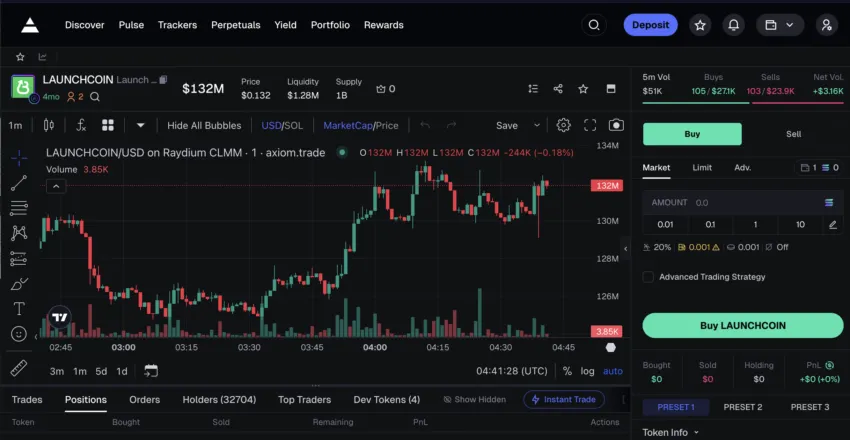Screen dimensions: 850x440
Task: Toggle percent scale on chart
Action: (x=567, y=371)
